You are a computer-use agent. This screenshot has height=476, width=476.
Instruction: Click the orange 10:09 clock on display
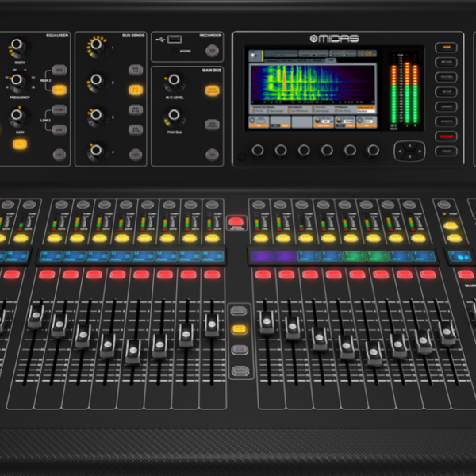point(367,54)
